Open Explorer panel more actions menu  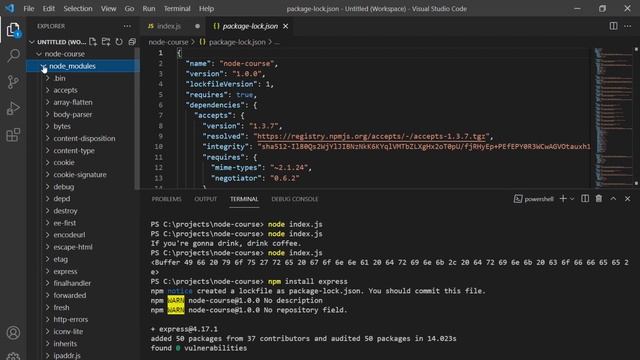(x=127, y=26)
